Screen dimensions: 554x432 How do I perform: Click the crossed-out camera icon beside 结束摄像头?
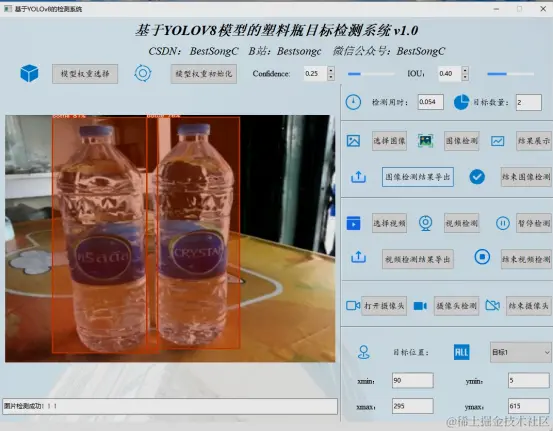(493, 306)
